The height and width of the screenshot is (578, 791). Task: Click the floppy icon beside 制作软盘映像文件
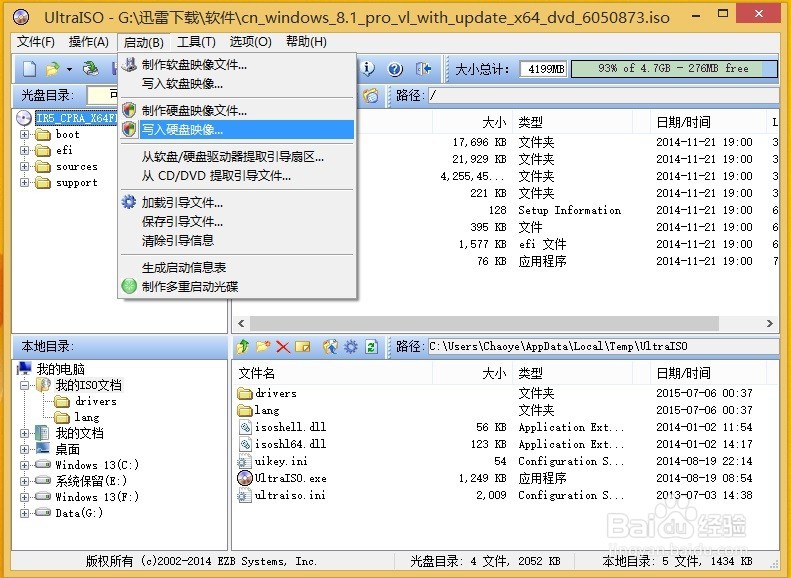tap(129, 65)
